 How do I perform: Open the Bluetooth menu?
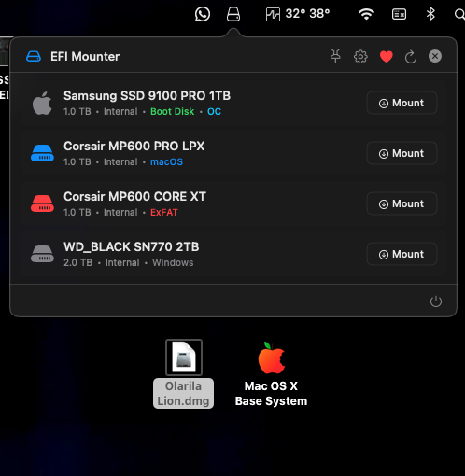(430, 14)
